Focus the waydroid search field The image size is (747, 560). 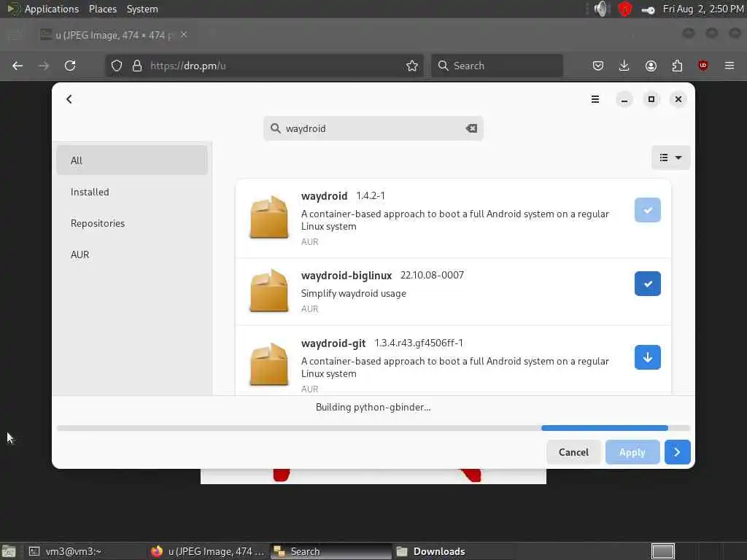[x=373, y=128]
